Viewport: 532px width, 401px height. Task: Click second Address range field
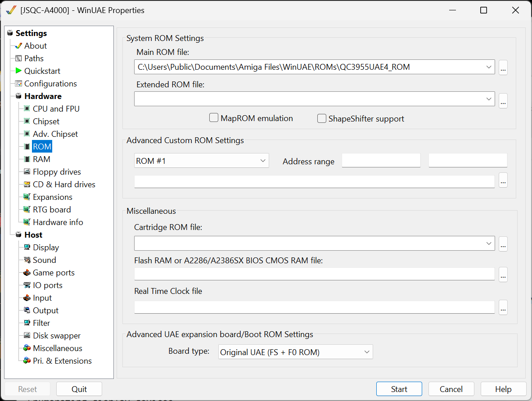pyautogui.click(x=468, y=160)
